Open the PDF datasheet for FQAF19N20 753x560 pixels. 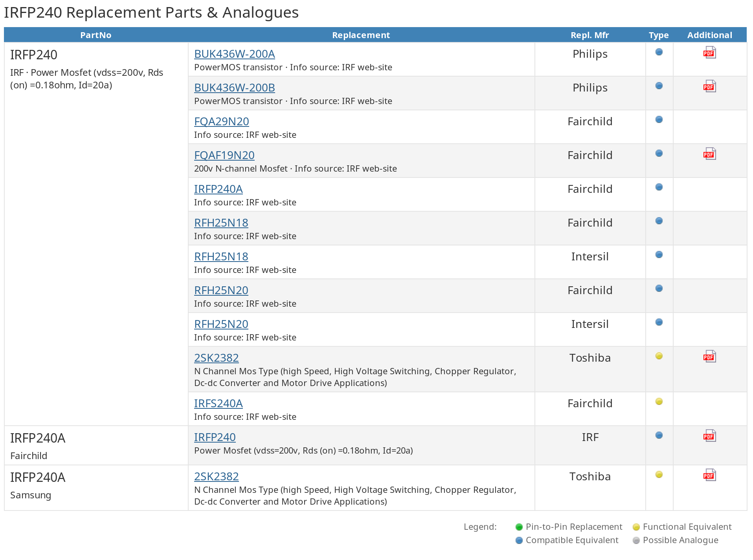pyautogui.click(x=709, y=154)
